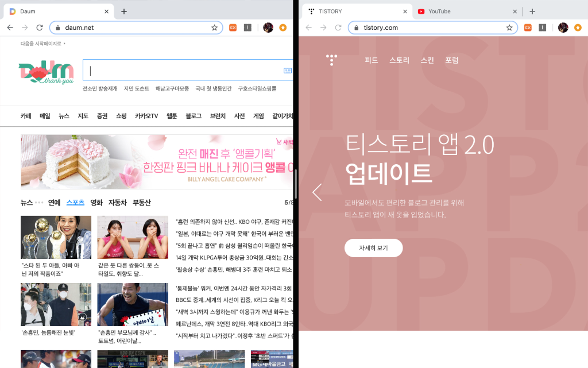Click trending keyword 전소민 방송재개

[100, 88]
